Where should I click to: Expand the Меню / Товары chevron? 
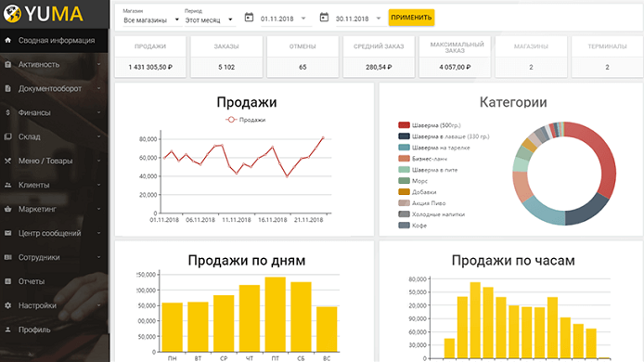(x=99, y=161)
